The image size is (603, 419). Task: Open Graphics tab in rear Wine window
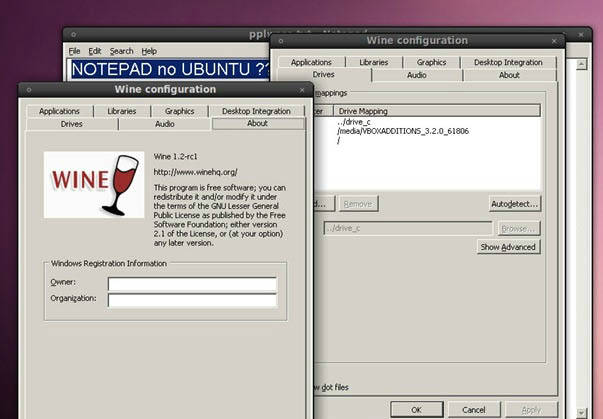[431, 62]
